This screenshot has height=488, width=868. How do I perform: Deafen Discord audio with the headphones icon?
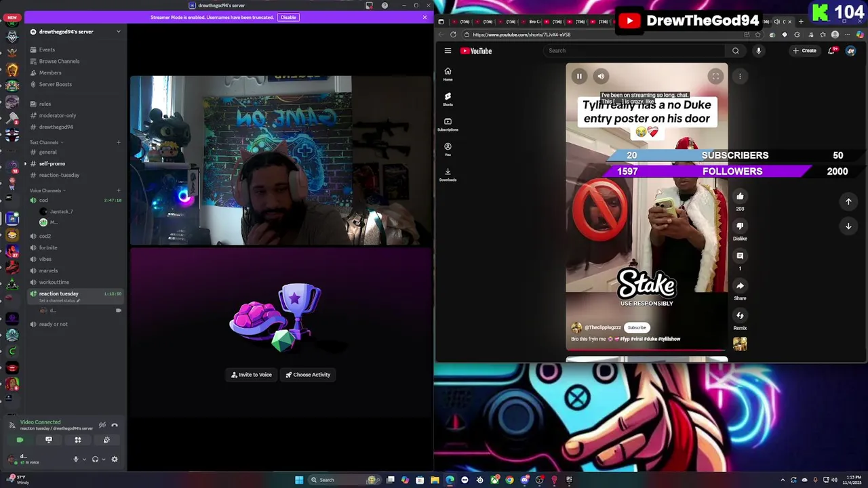pyautogui.click(x=95, y=459)
